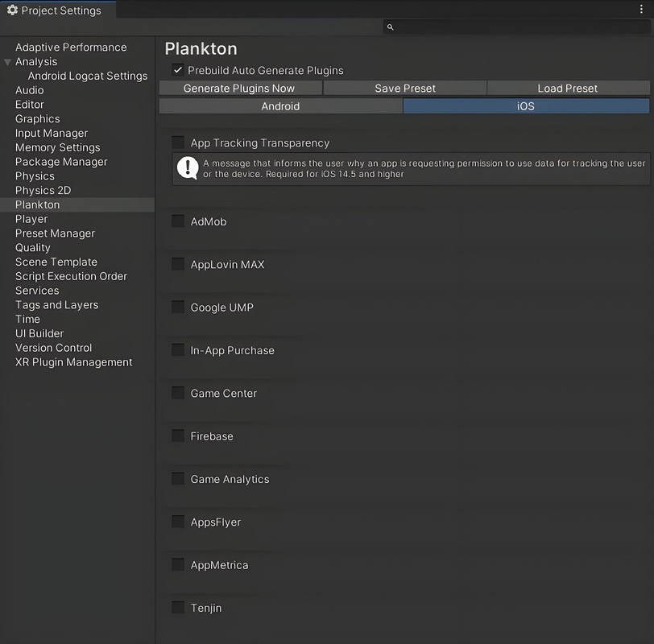Select Package Manager in the sidebar
This screenshot has height=644, width=654.
pyautogui.click(x=61, y=162)
